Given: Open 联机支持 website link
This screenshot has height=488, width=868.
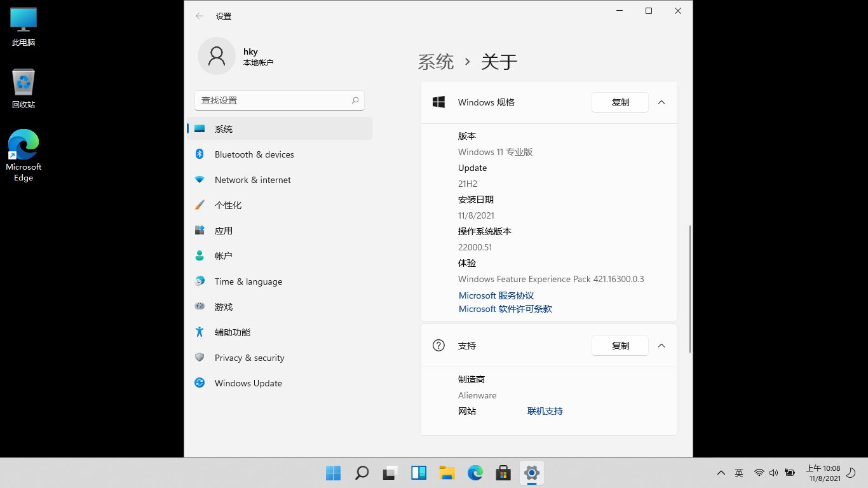Looking at the screenshot, I should click(545, 411).
